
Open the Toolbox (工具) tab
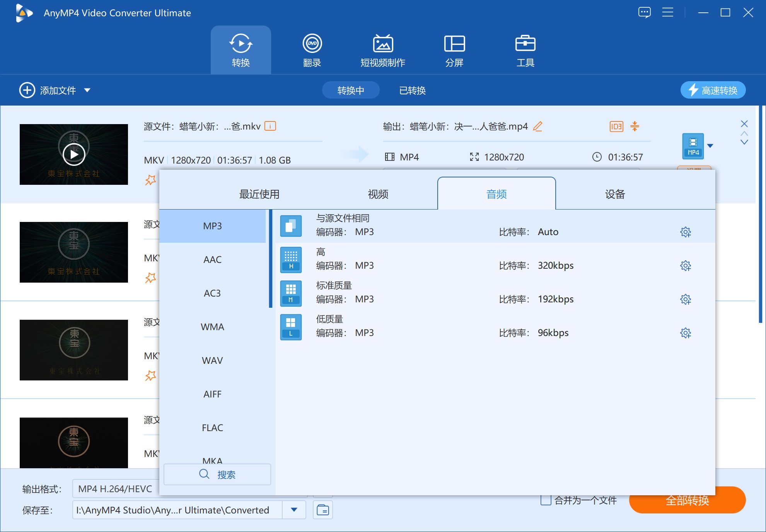pos(525,50)
